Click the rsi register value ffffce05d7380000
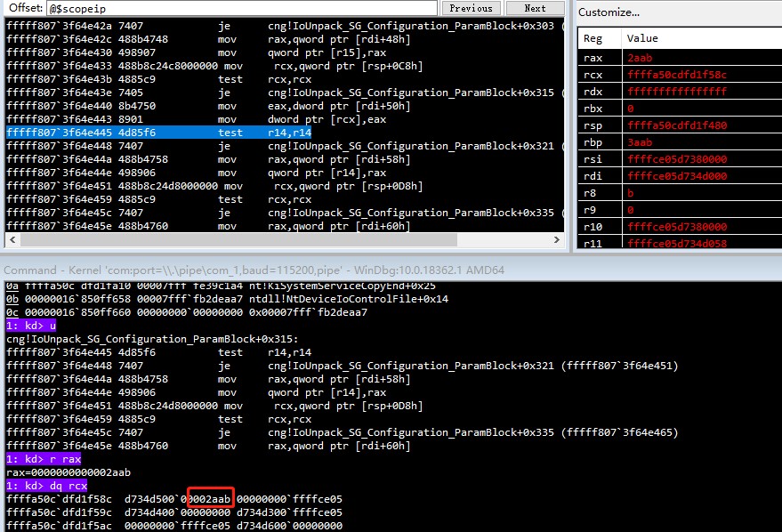782x532 pixels. point(677,159)
